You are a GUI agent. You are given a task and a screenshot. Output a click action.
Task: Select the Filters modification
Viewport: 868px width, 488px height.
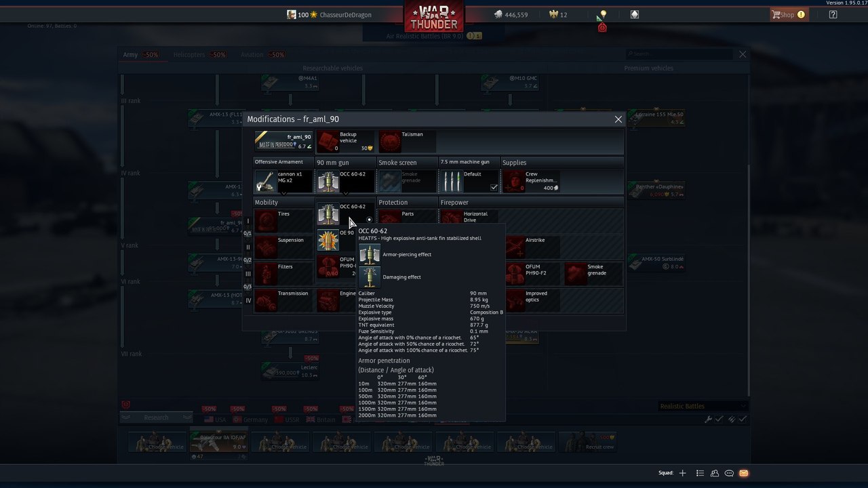click(283, 273)
